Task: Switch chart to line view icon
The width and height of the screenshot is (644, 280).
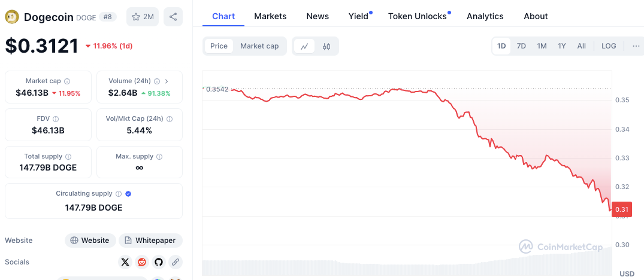Action: (x=304, y=46)
